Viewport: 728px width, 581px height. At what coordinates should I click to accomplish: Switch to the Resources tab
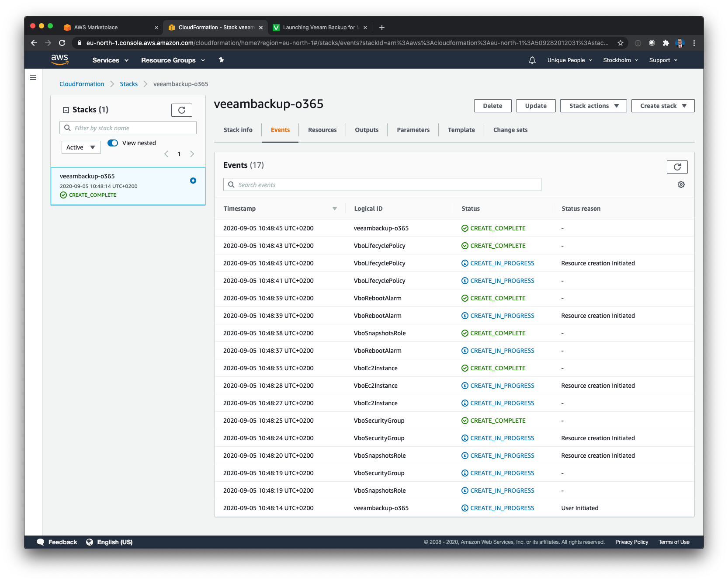322,130
